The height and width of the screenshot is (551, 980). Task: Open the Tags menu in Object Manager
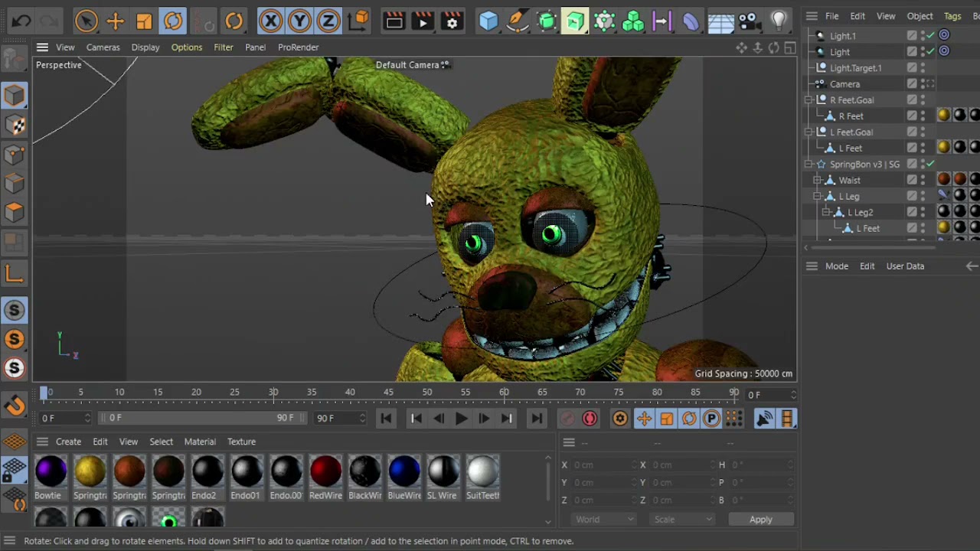(952, 16)
